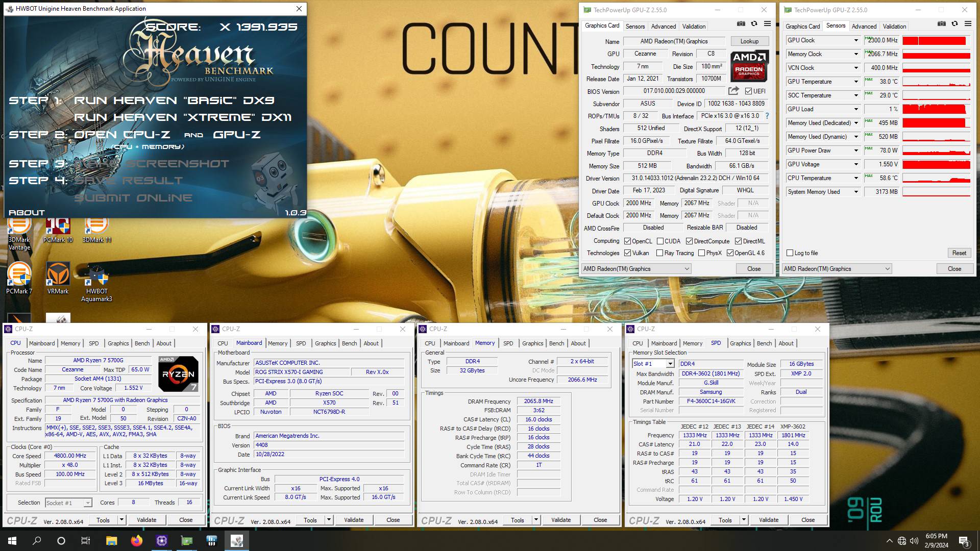Open the Socket #1 selection dropdown
This screenshot has width=980, height=551.
click(x=69, y=503)
